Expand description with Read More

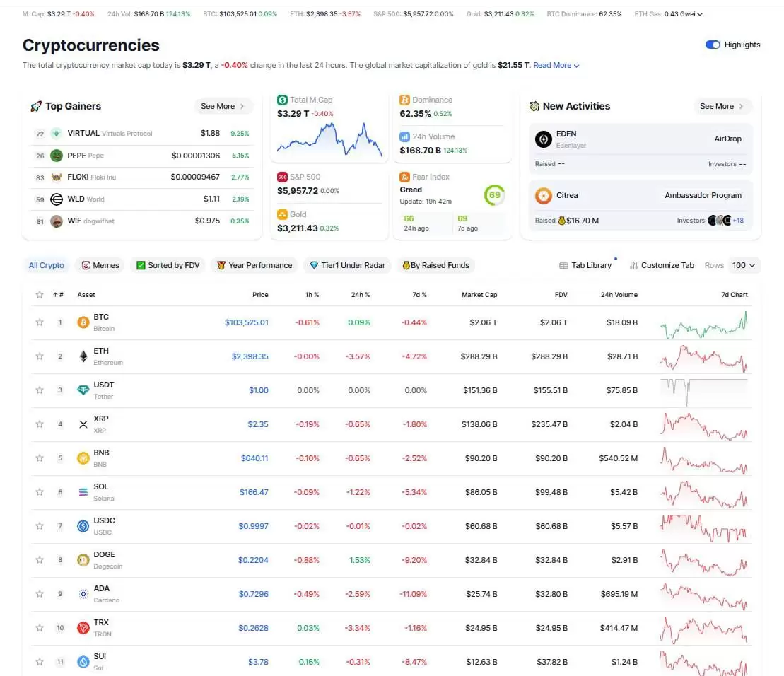tap(556, 66)
